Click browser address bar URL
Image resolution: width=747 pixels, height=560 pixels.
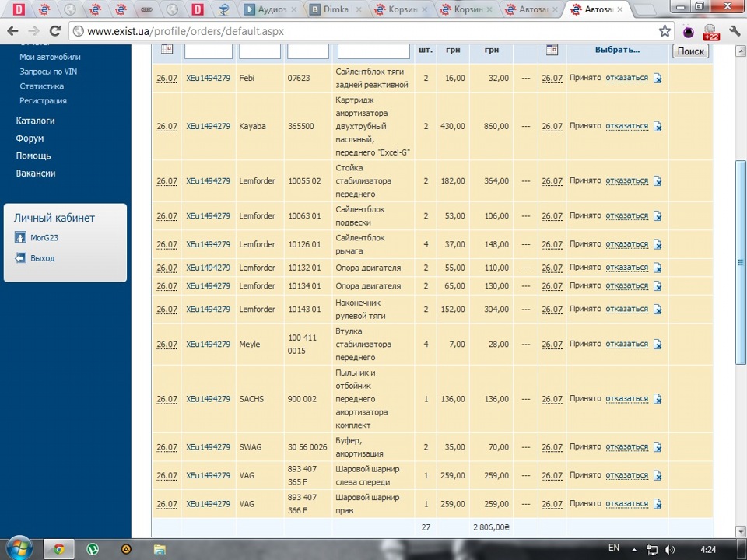click(x=186, y=31)
